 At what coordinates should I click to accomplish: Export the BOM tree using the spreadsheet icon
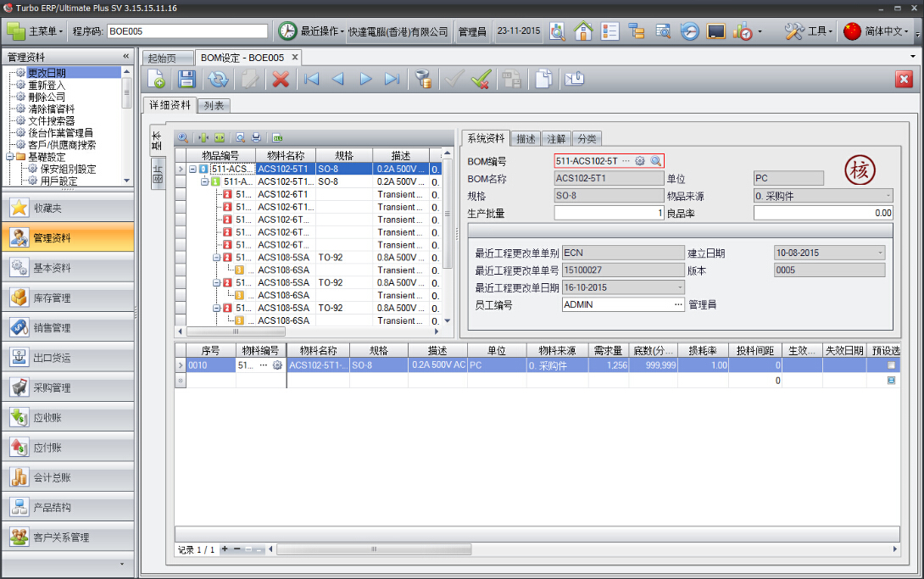277,138
